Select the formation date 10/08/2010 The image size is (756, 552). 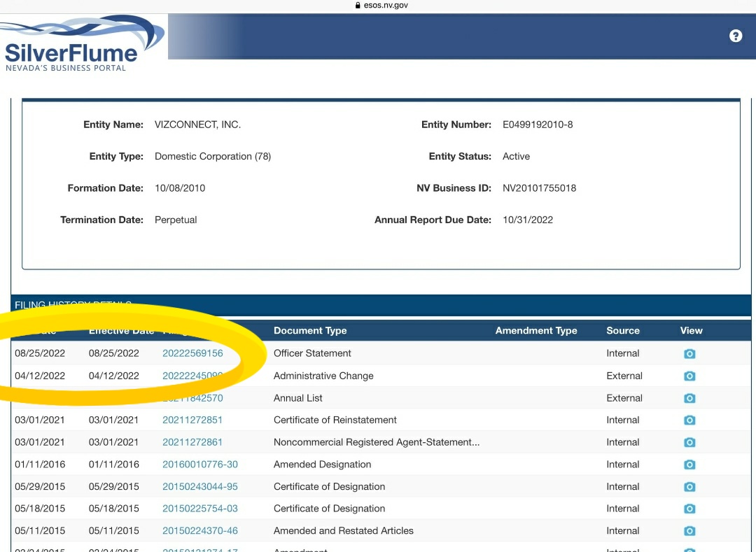click(x=180, y=188)
